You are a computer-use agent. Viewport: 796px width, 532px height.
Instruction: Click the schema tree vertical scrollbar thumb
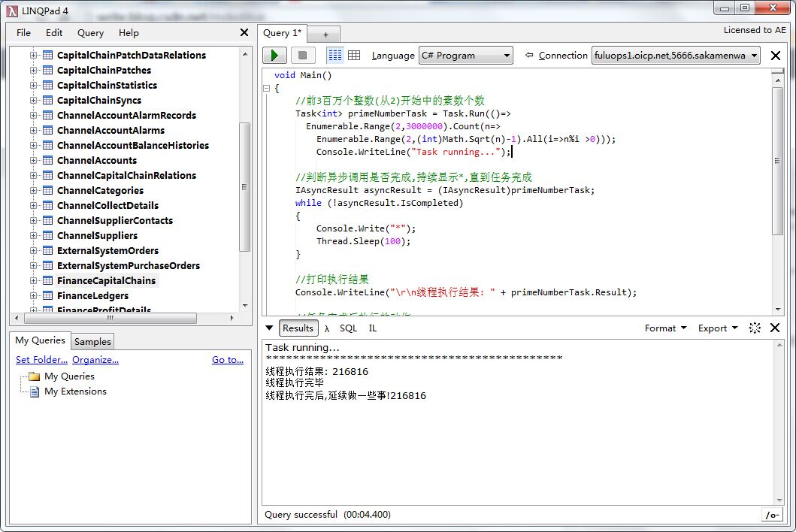(x=245, y=187)
